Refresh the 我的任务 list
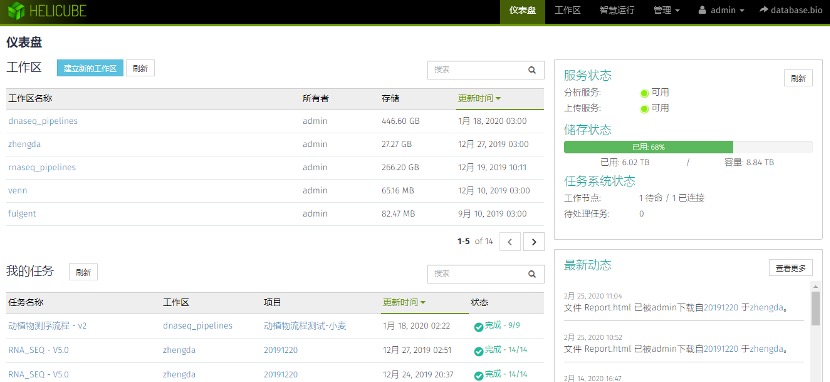Viewport: 830px width, 382px height. (83, 272)
